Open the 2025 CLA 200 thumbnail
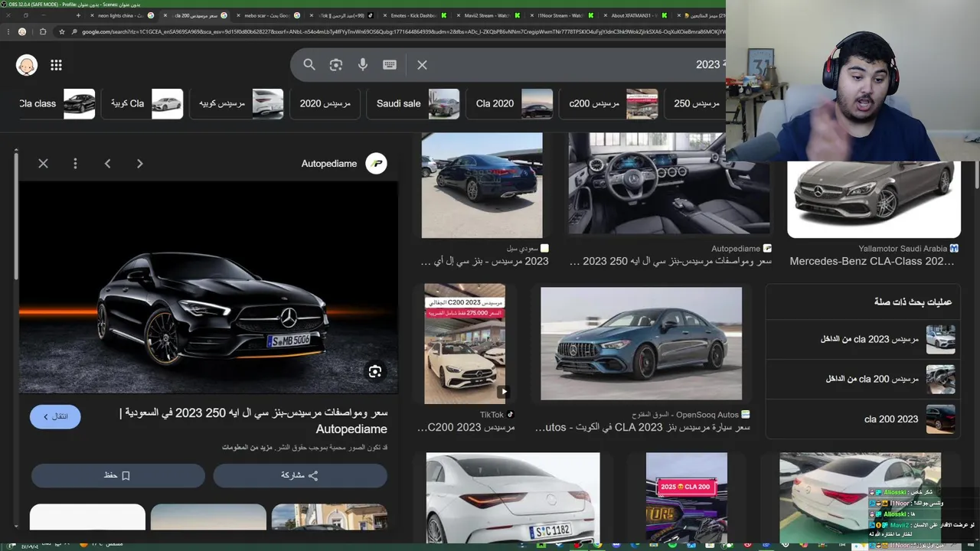This screenshot has width=980, height=551. (x=686, y=497)
